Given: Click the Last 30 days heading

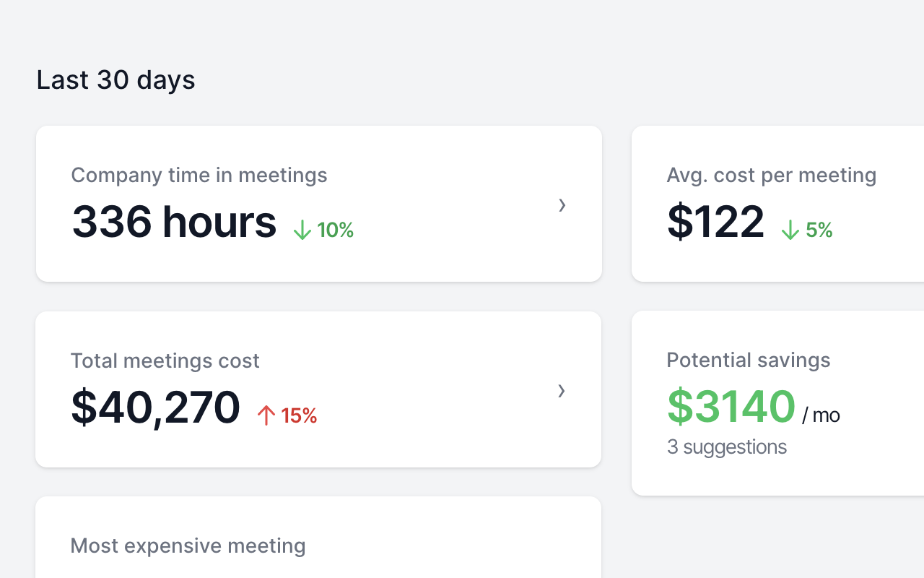Looking at the screenshot, I should click(115, 79).
